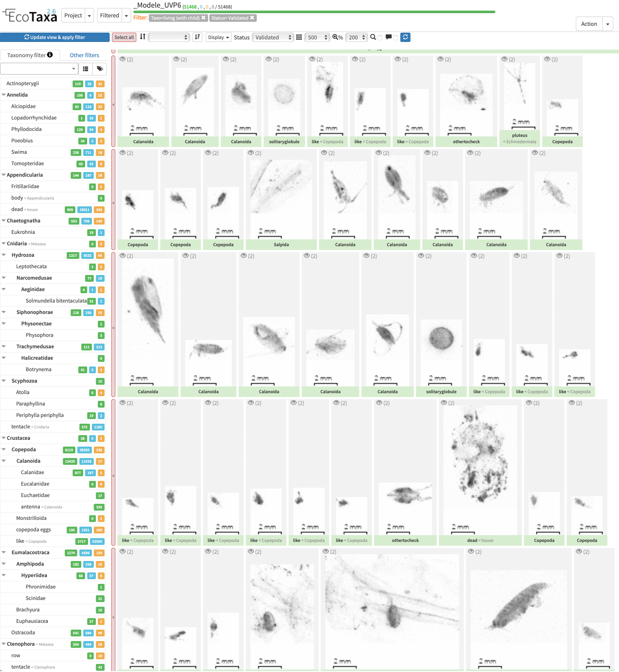Click Update view & apply filter button
This screenshot has width=619, height=672.
pos(55,37)
